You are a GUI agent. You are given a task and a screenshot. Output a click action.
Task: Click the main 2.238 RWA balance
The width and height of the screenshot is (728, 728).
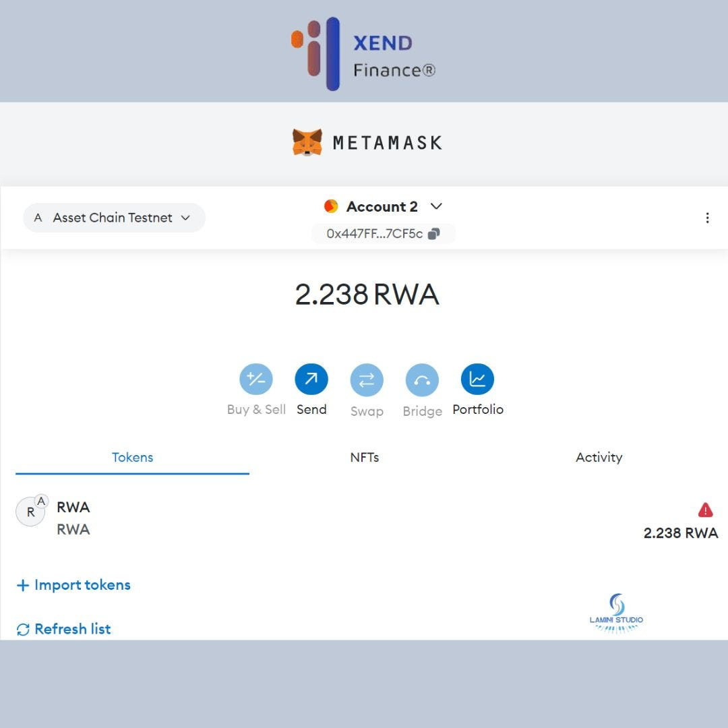pos(367,295)
